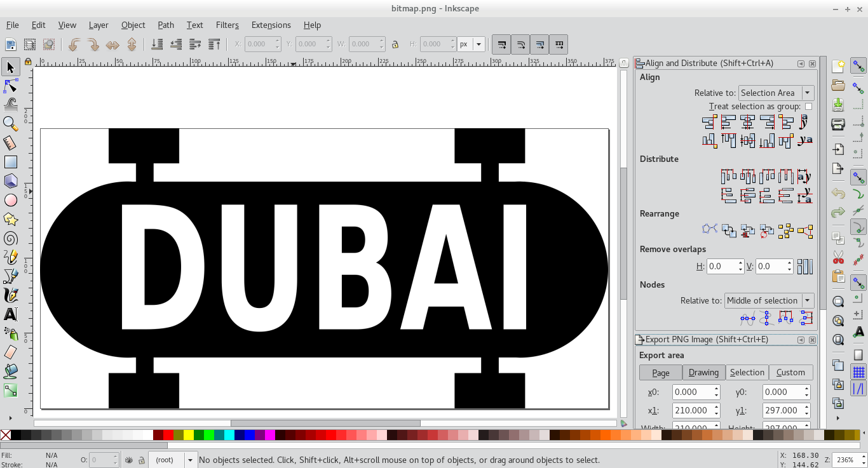This screenshot has height=468, width=868.
Task: Click the Cut scissors icon
Action: click(x=838, y=257)
